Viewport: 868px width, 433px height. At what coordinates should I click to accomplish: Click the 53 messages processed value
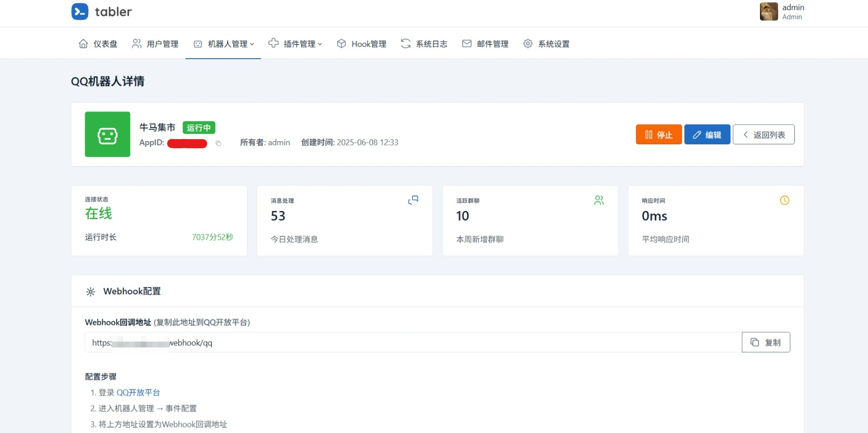coord(278,216)
